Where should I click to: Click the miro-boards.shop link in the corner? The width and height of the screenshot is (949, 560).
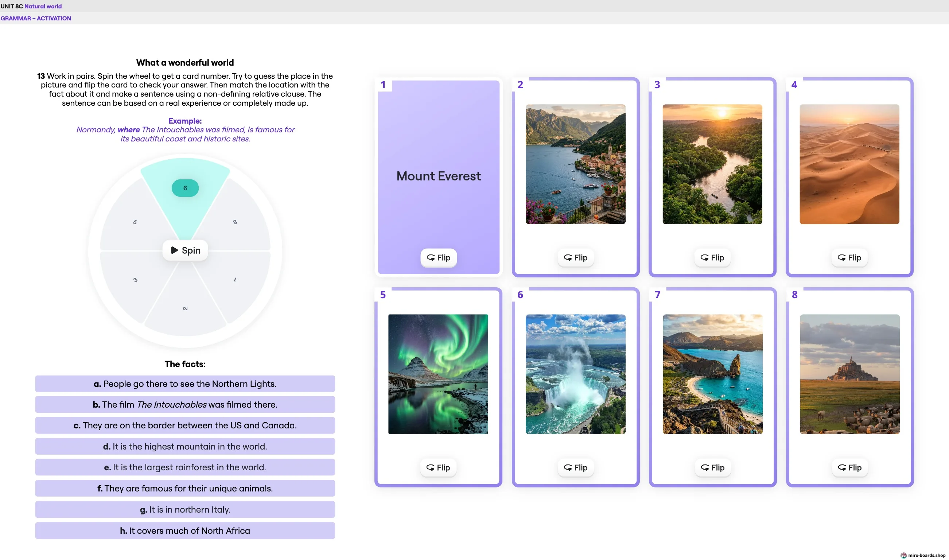923,555
